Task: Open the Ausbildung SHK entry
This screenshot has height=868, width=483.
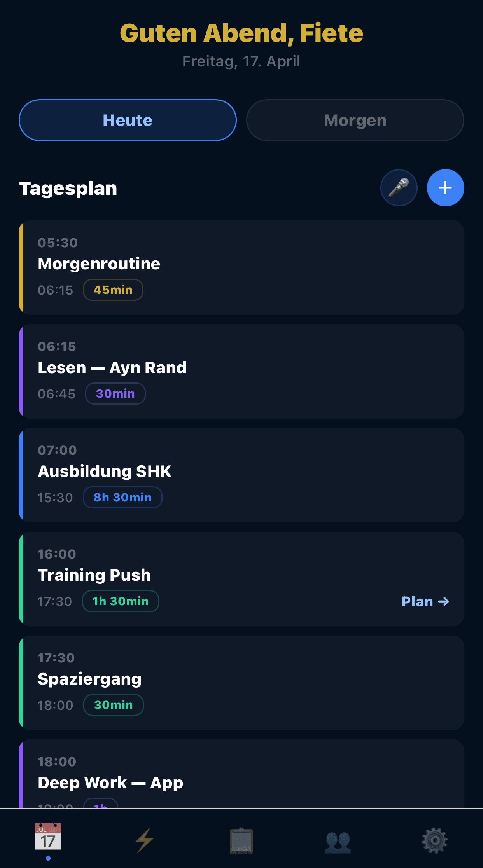Action: [x=241, y=475]
